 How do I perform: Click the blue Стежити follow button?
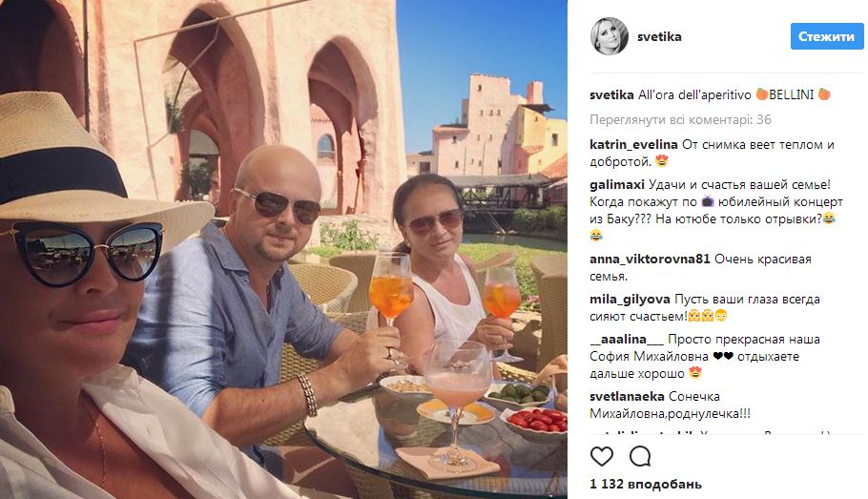point(826,36)
